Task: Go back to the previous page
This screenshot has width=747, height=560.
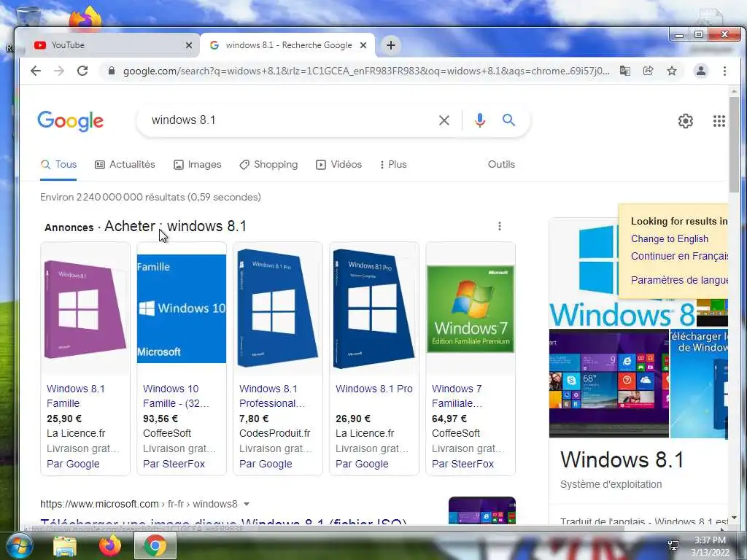Action: pyautogui.click(x=36, y=71)
